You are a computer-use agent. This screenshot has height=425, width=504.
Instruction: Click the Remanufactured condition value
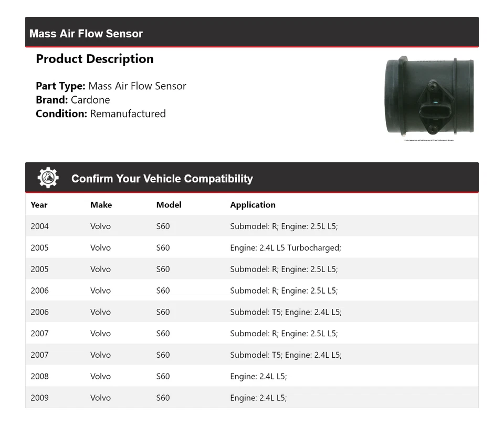tap(128, 113)
